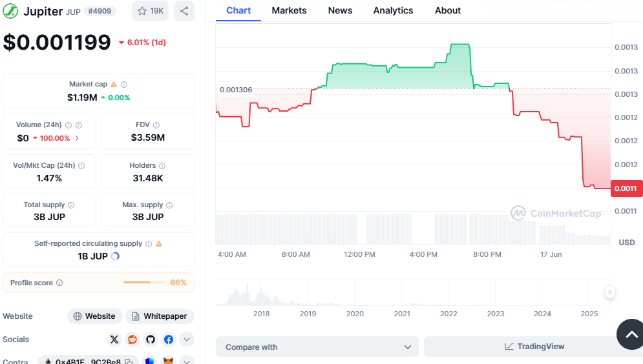Click the MetaMask fox icon

tap(168, 361)
